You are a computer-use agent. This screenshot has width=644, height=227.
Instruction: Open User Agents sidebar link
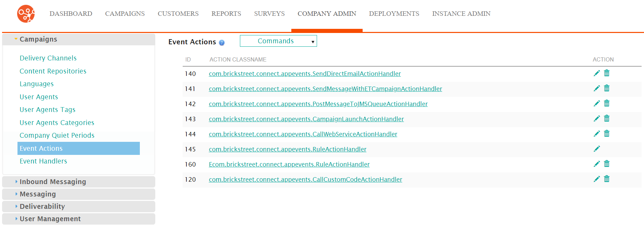pyautogui.click(x=39, y=97)
